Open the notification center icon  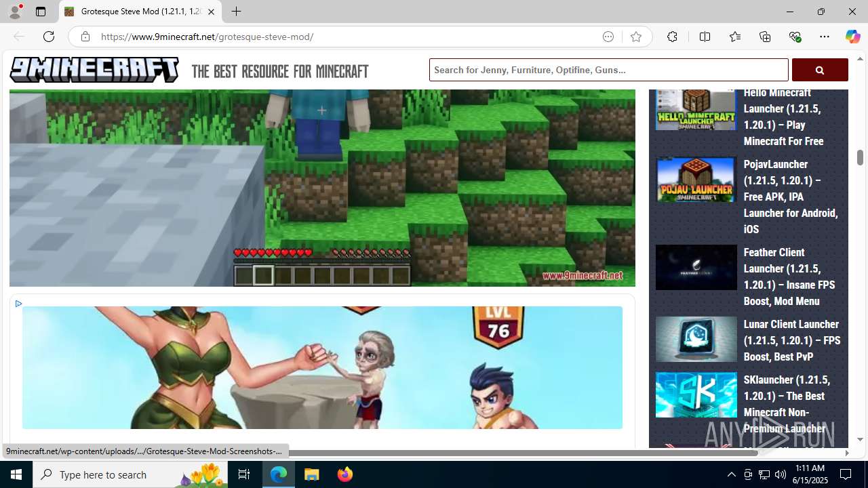(846, 474)
